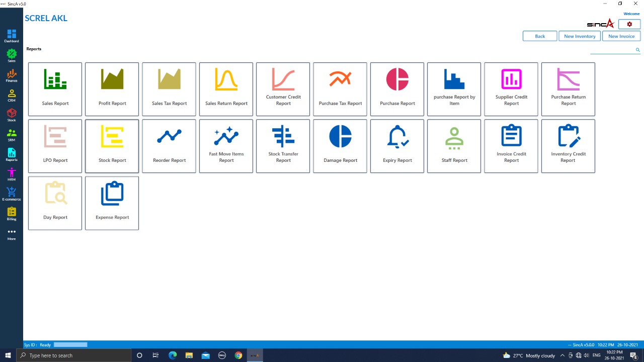The image size is (644, 362).
Task: Open the Customer Credit Report tile
Action: 283,89
